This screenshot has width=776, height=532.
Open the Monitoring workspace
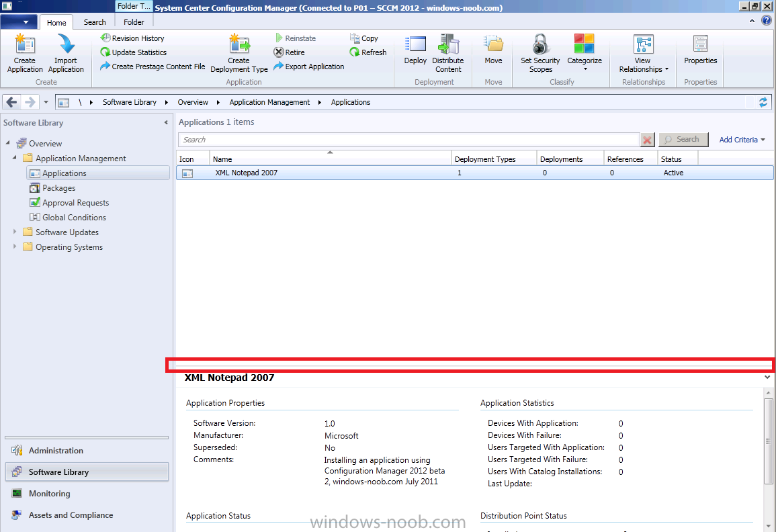pos(87,494)
